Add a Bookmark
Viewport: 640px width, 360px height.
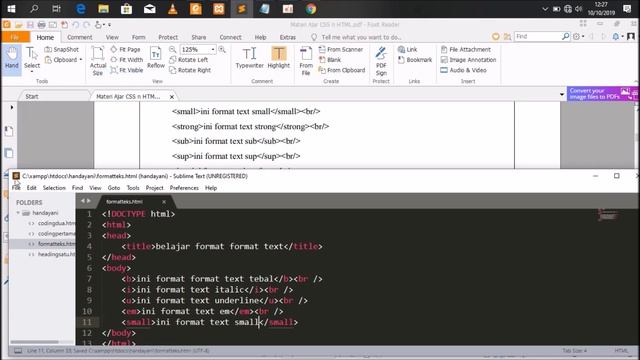click(x=415, y=60)
